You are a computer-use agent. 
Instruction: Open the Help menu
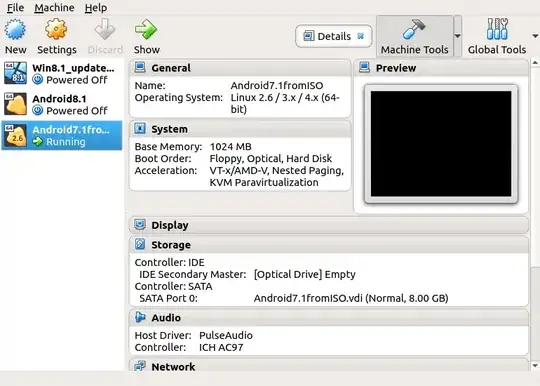(96, 8)
